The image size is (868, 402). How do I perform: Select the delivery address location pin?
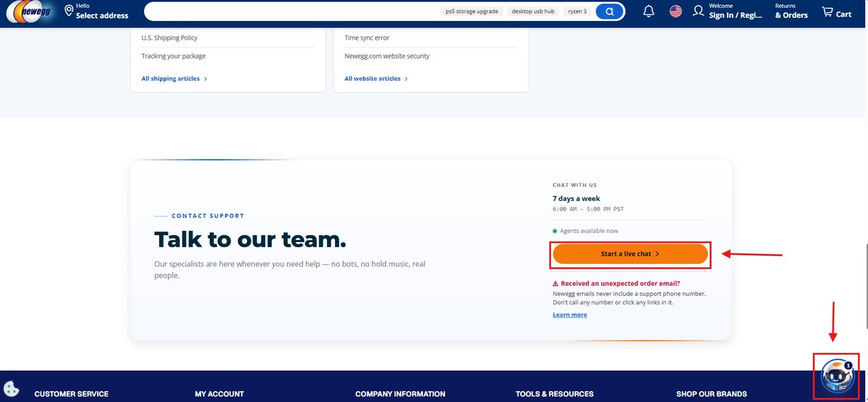click(x=69, y=11)
